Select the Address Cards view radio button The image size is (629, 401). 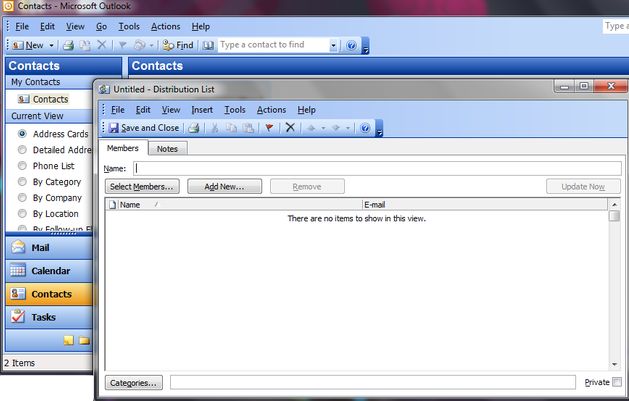[x=22, y=134]
